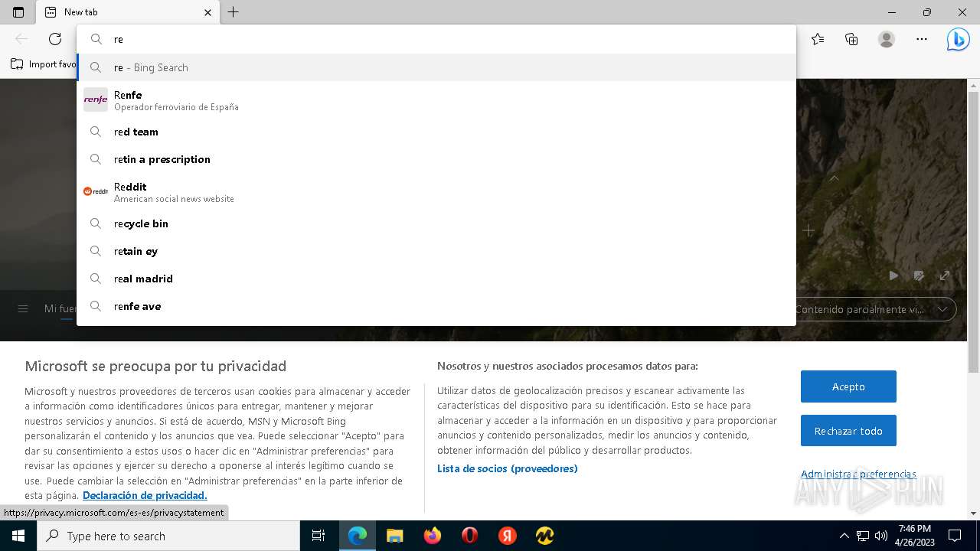Image resolution: width=980 pixels, height=551 pixels.
Task: Click the Renfe logo icon
Action: (x=96, y=99)
